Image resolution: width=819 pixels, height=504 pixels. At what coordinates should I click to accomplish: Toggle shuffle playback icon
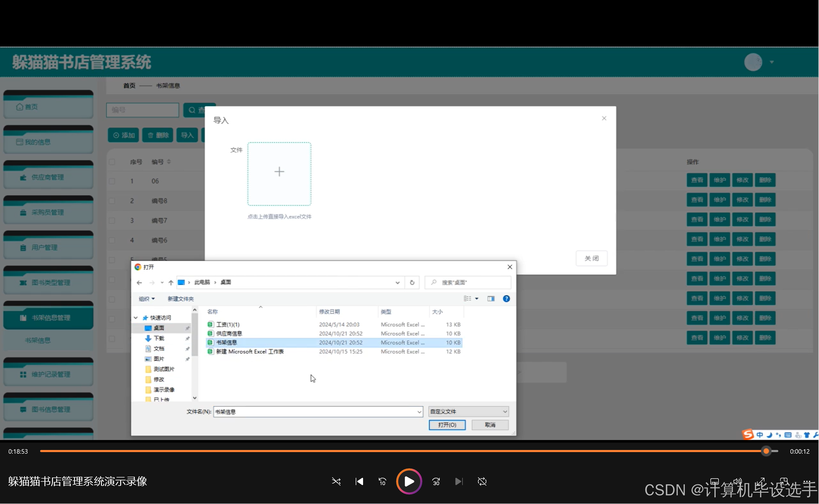click(336, 481)
